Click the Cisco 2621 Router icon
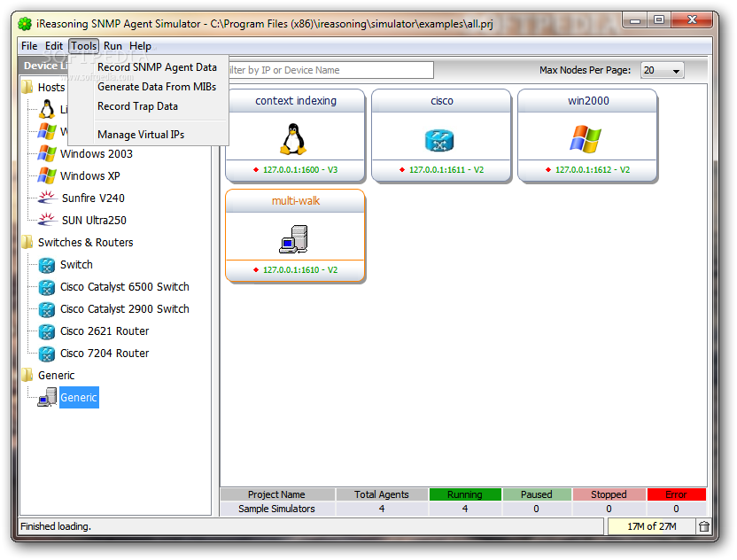Screen dimensions: 737x560 coord(47,331)
